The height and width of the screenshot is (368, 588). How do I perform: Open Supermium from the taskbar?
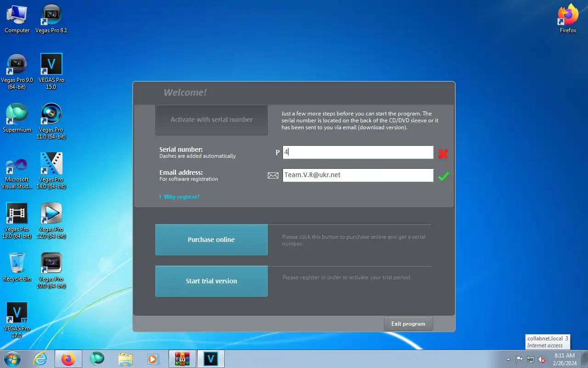(97, 359)
